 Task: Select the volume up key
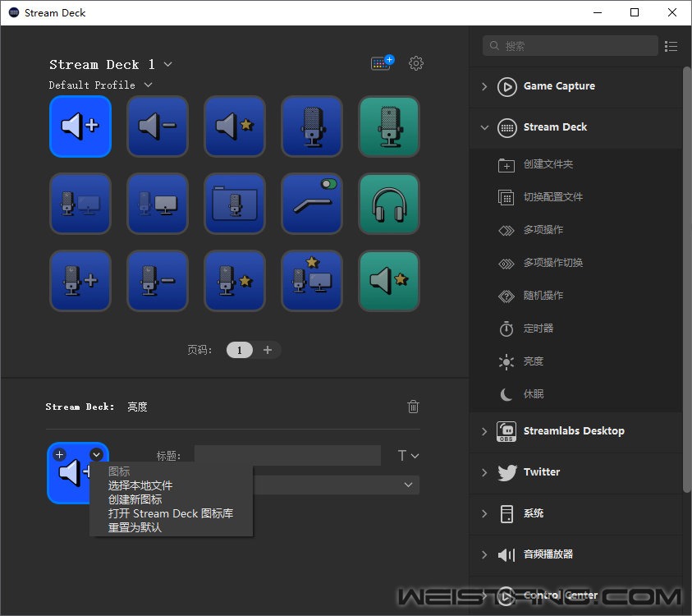pyautogui.click(x=80, y=126)
